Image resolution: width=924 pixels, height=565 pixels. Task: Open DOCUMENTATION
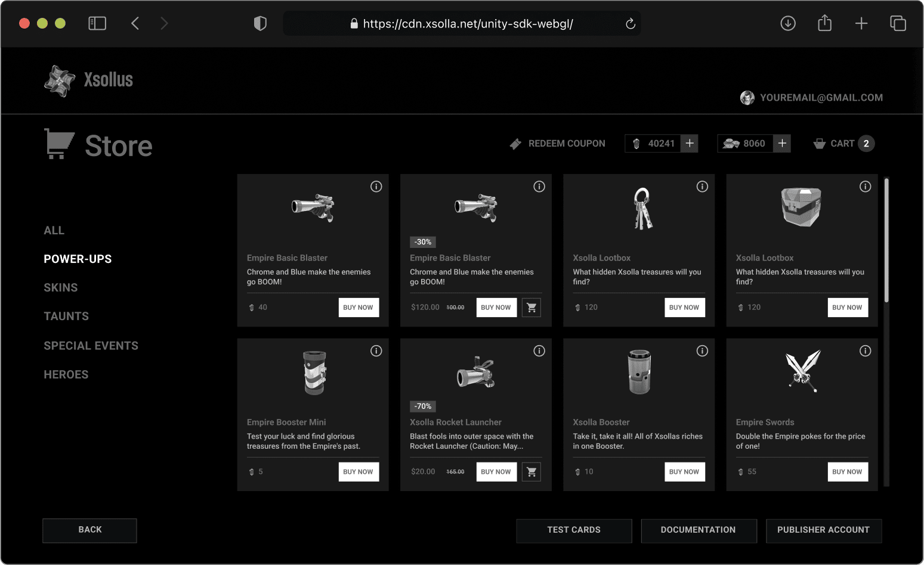[x=699, y=530]
